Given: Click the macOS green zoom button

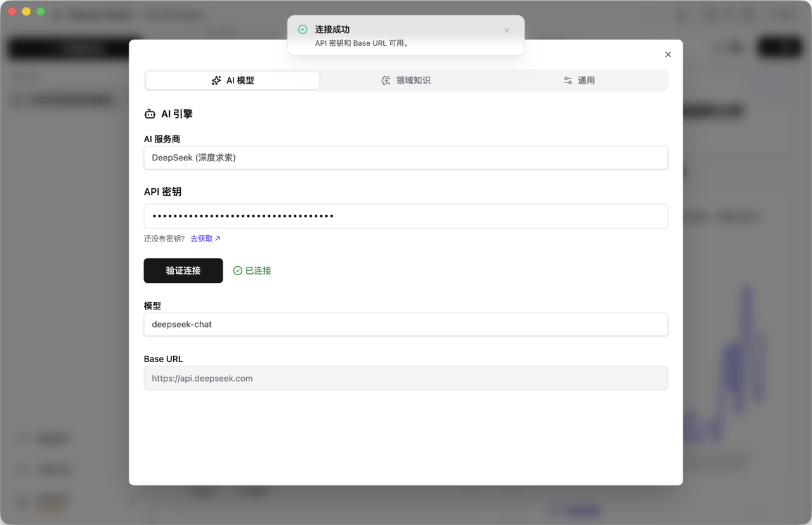Looking at the screenshot, I should point(40,11).
